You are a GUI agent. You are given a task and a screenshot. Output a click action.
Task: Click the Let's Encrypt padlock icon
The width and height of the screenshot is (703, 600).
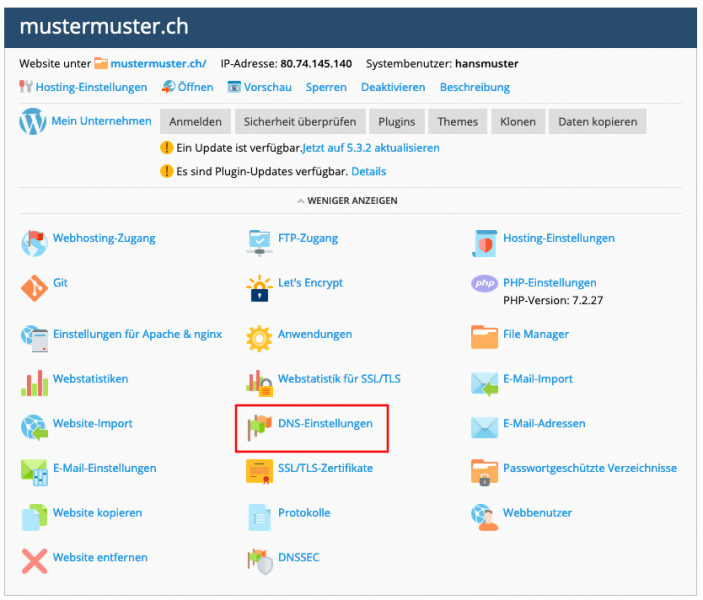point(260,288)
